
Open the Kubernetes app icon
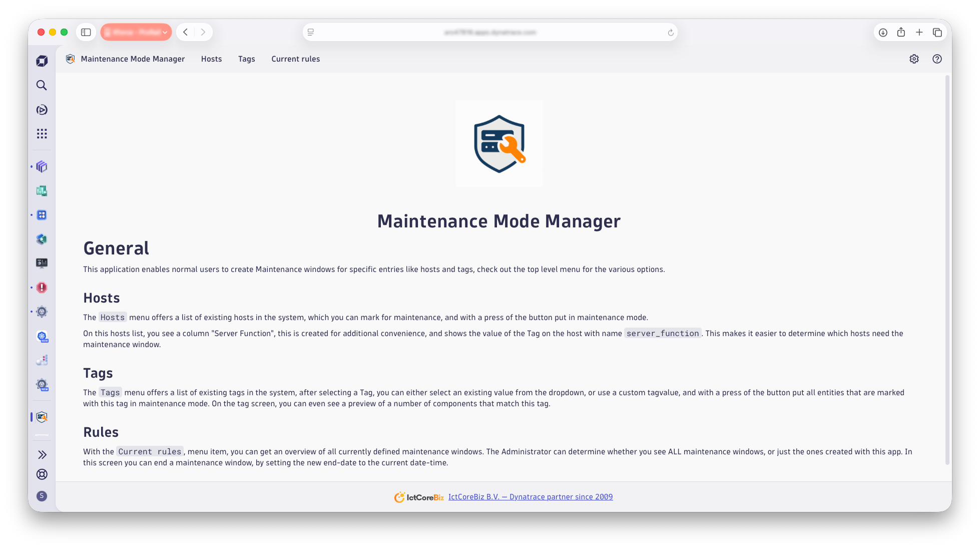[x=42, y=336]
